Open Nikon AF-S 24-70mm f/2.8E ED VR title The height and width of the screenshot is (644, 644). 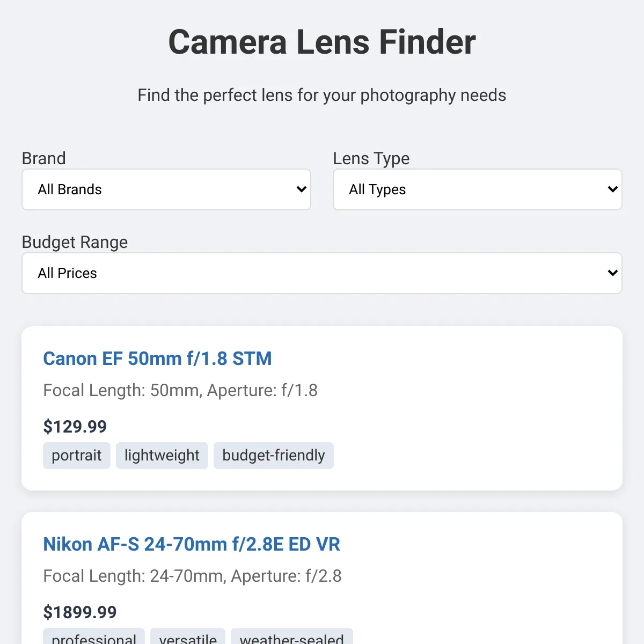[x=192, y=544]
